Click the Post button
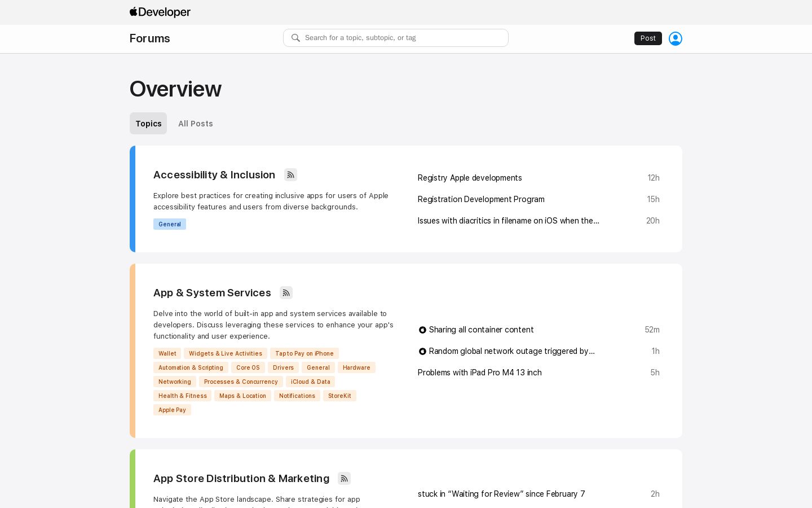Screen dimensions: 812x508 point(648,38)
